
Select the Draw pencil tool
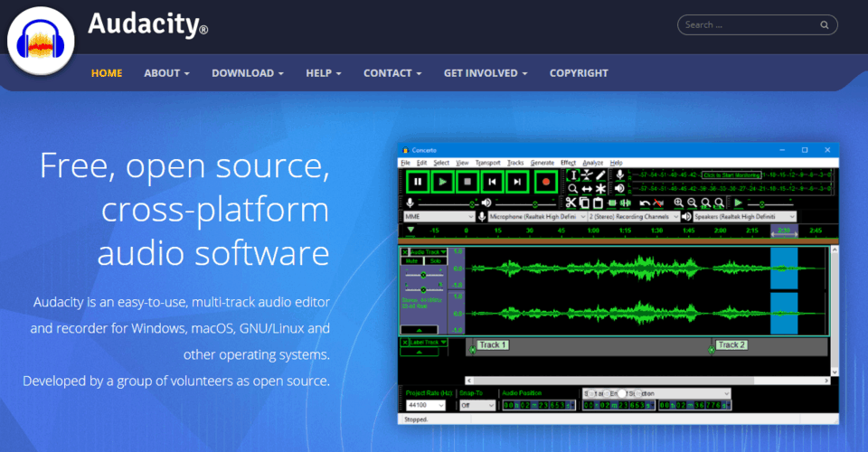tap(600, 175)
